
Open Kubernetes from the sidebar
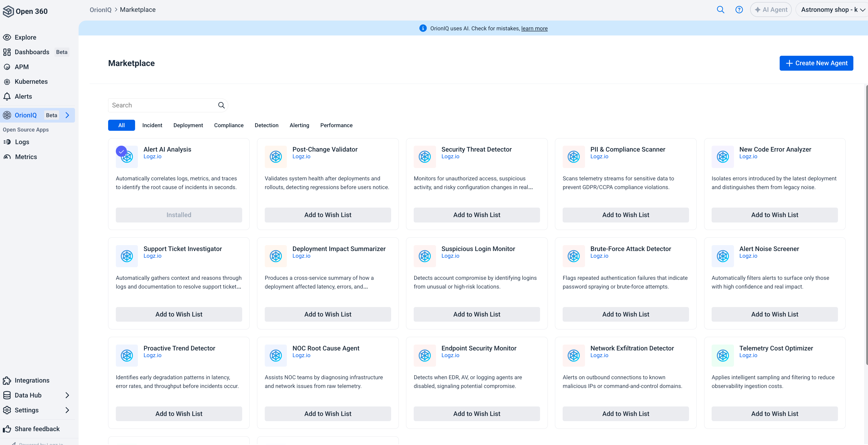pos(31,82)
